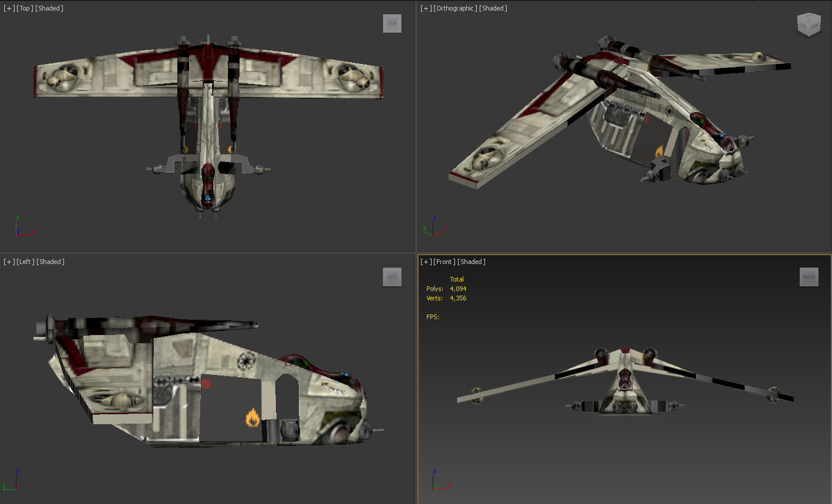This screenshot has height=504, width=832.
Task: Click the Shaded label in the Top viewport
Action: [48, 8]
